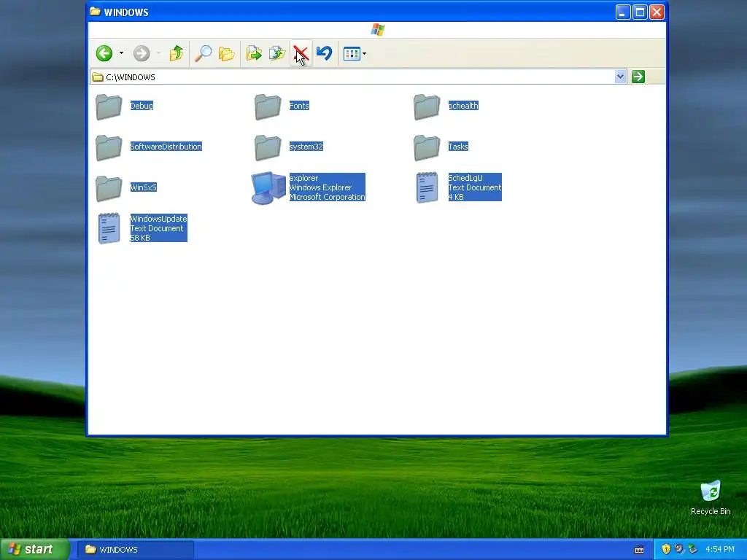Click the keyboard icon on the taskbar
747x560 pixels.
tap(639, 550)
